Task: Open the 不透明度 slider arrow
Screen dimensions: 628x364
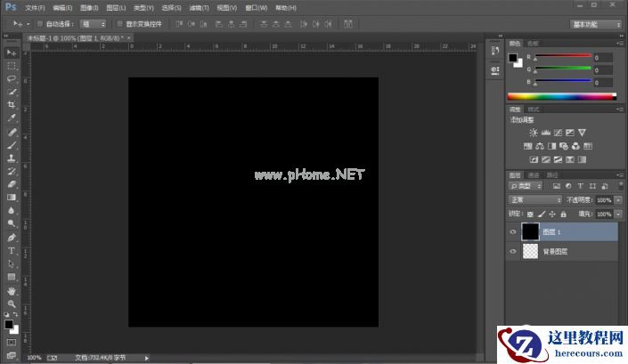Action: click(619, 200)
